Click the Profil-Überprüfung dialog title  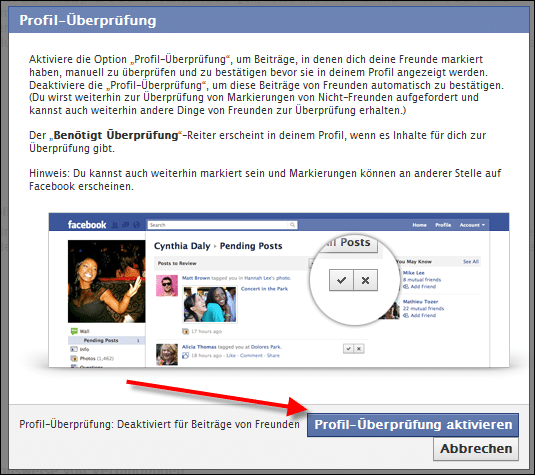pos(88,20)
